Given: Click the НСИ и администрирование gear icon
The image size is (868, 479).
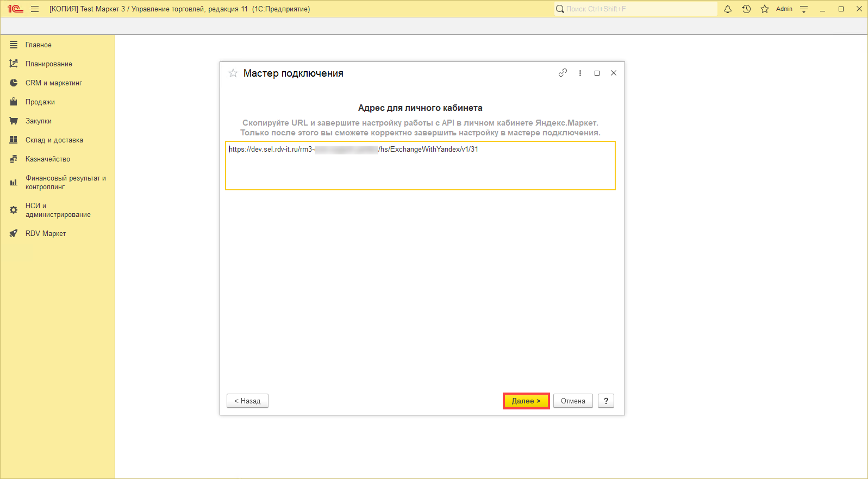Looking at the screenshot, I should pyautogui.click(x=14, y=210).
